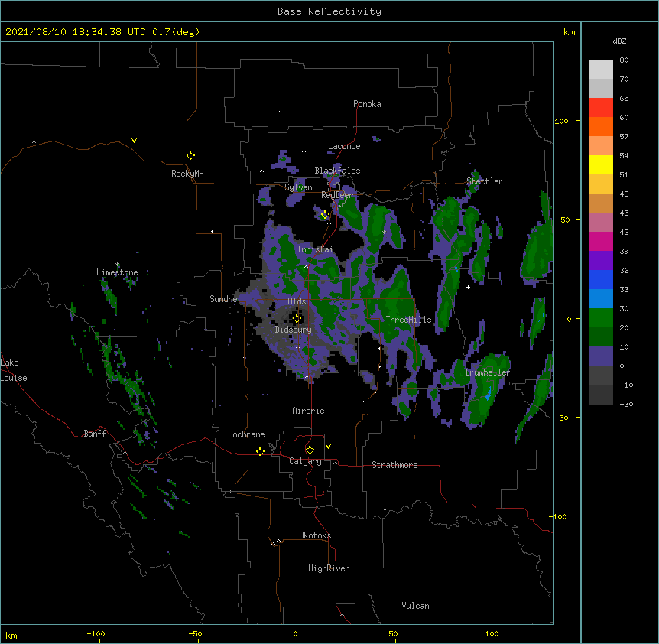659x644 pixels.
Task: Click the Lacombe city label
Action: pos(344,146)
